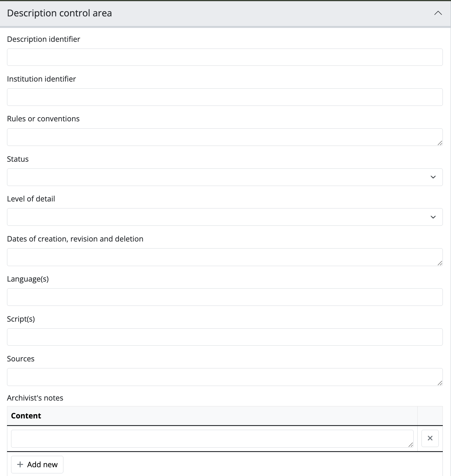Open the Status dropdown
451x476 pixels.
click(225, 177)
